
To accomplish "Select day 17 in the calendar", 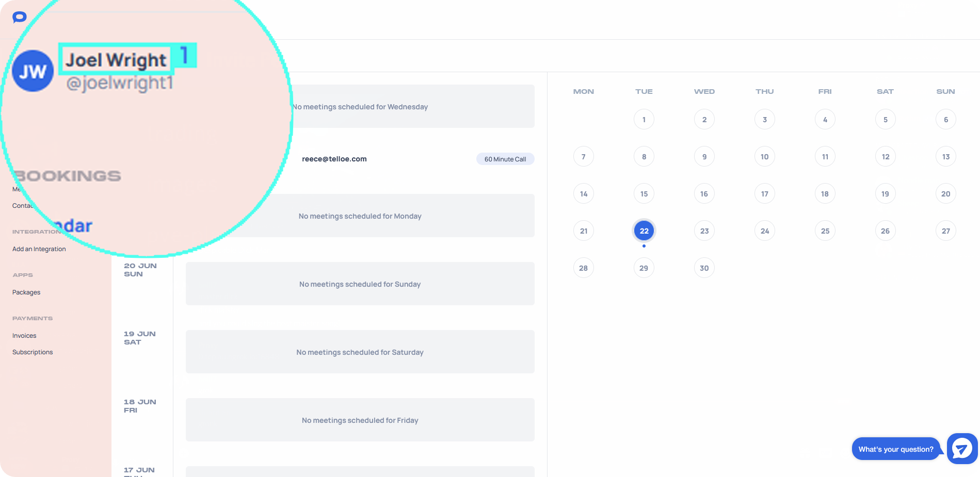I will 765,194.
